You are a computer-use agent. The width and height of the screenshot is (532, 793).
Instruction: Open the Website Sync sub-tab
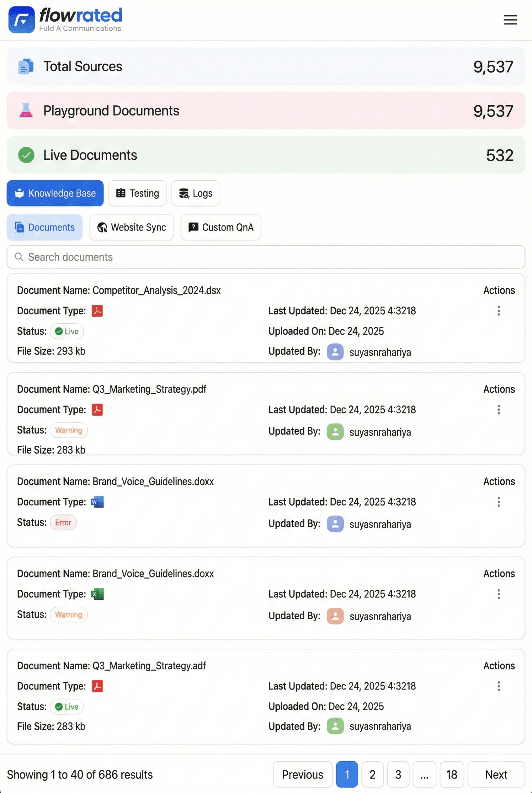click(x=132, y=227)
